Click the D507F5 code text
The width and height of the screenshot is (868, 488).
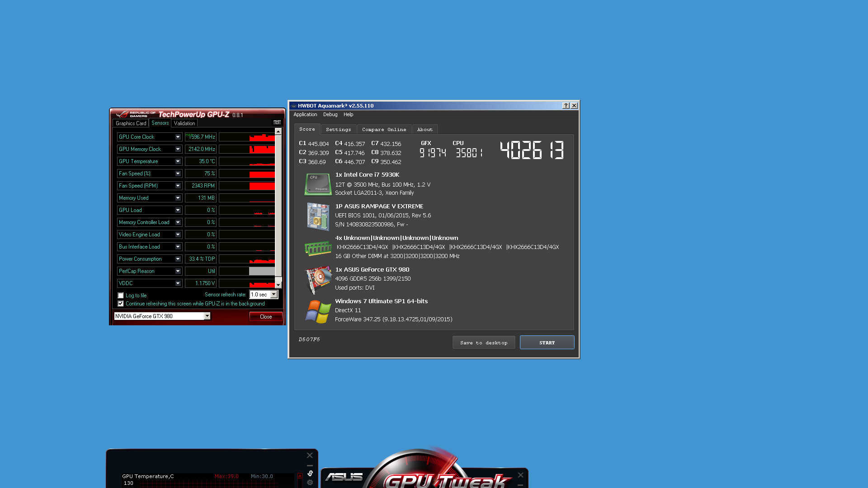(x=309, y=339)
